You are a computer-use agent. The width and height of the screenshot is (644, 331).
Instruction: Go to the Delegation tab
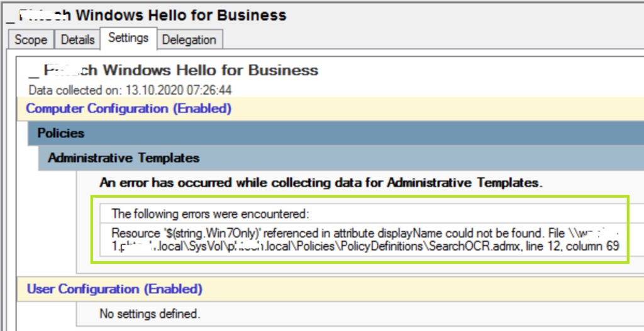pos(189,40)
